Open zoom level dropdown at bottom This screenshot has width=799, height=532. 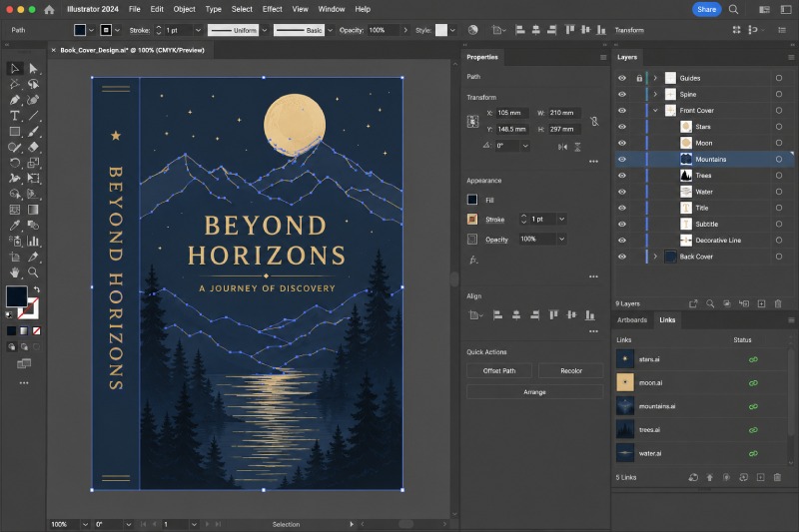tap(85, 524)
